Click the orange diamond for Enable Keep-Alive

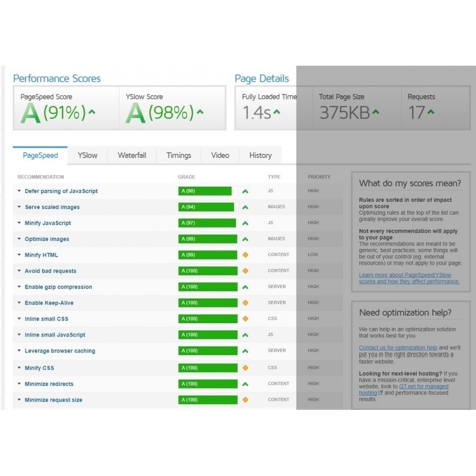245,303
